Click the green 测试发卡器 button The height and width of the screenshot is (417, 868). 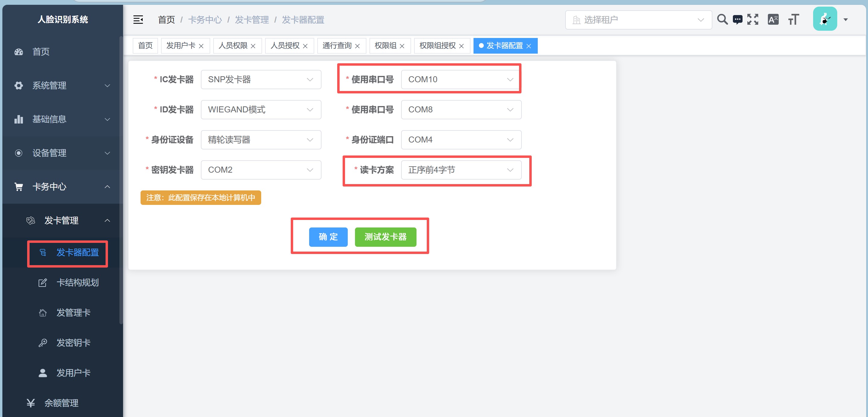385,237
